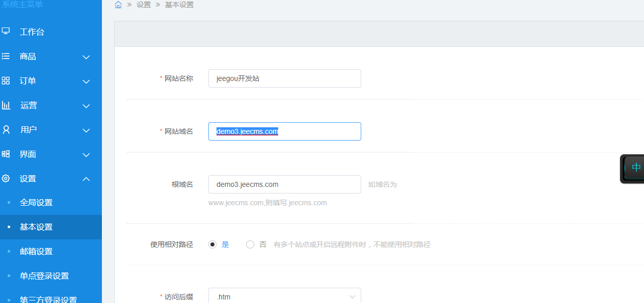Image resolution: width=644 pixels, height=303 pixels.
Task: Click the 运营 bar chart icon
Action: pos(6,105)
